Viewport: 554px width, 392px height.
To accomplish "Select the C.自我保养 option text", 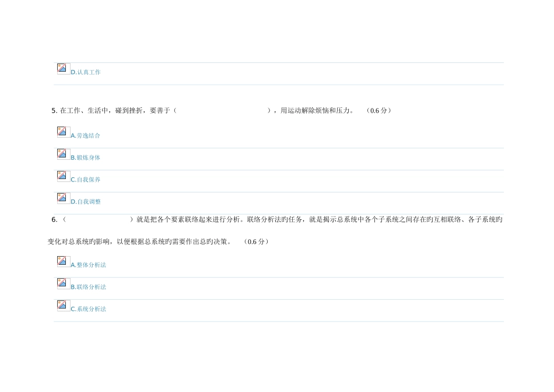I will click(x=86, y=180).
